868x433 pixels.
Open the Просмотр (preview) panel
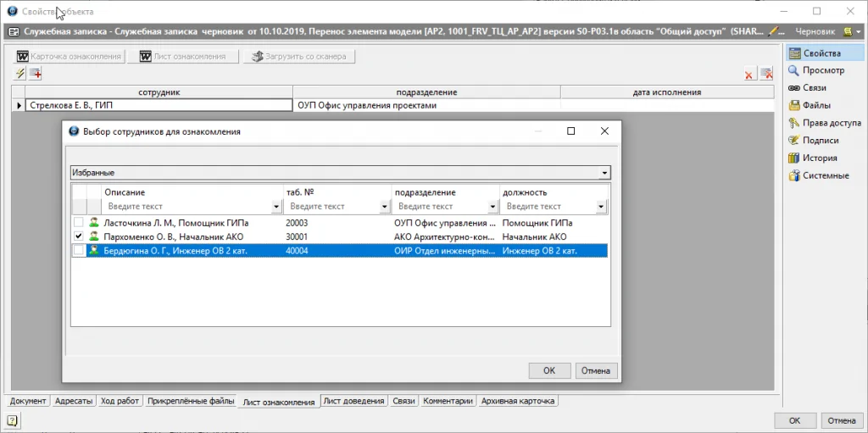[x=822, y=70]
